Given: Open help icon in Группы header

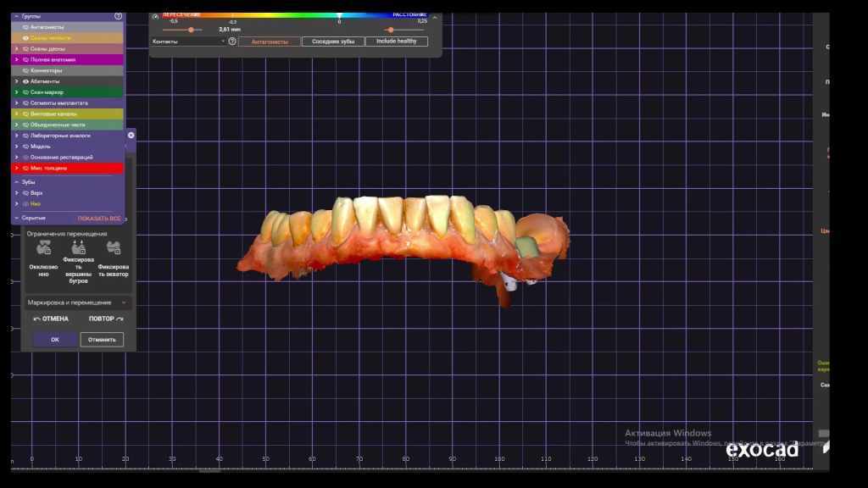Looking at the screenshot, I should point(118,16).
